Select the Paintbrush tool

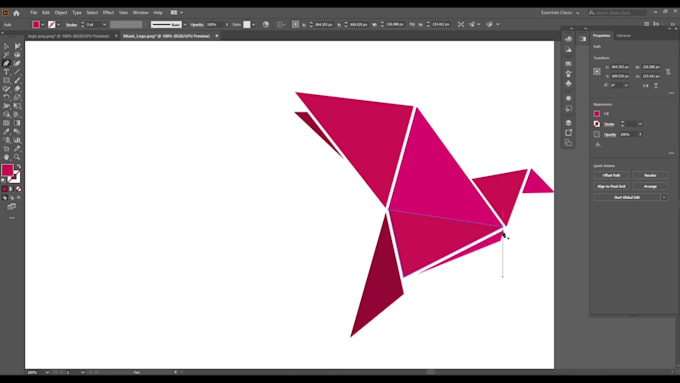[x=17, y=80]
